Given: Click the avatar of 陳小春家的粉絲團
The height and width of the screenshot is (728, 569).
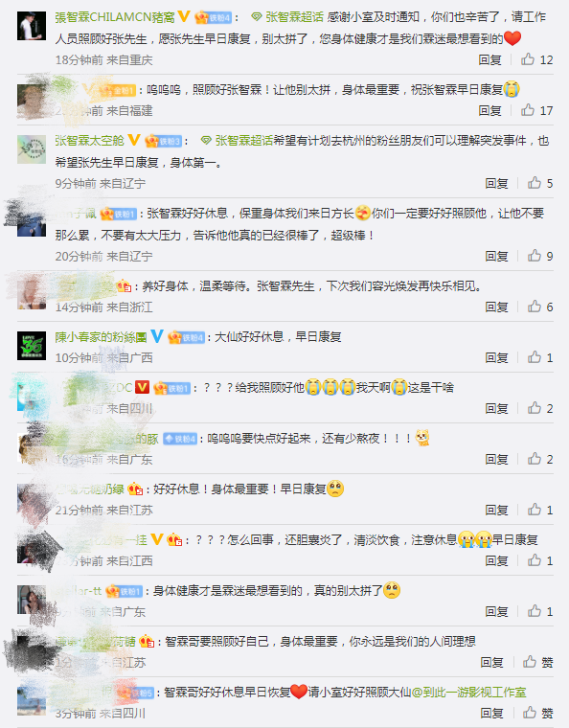Looking at the screenshot, I should point(32,346).
